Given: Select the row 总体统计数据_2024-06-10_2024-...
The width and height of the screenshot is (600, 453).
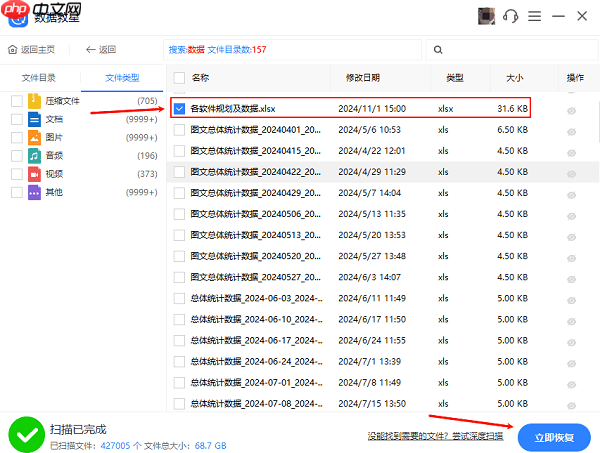Looking at the screenshot, I should pos(383,319).
